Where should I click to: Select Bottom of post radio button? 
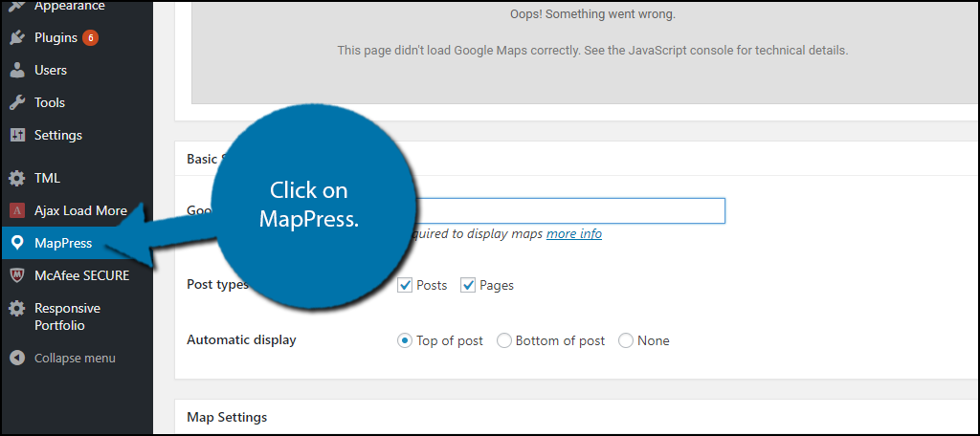point(504,341)
